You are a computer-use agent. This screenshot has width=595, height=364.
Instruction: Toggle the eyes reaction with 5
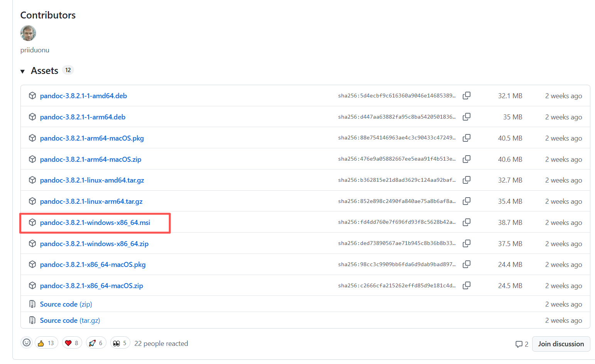pyautogui.click(x=120, y=343)
